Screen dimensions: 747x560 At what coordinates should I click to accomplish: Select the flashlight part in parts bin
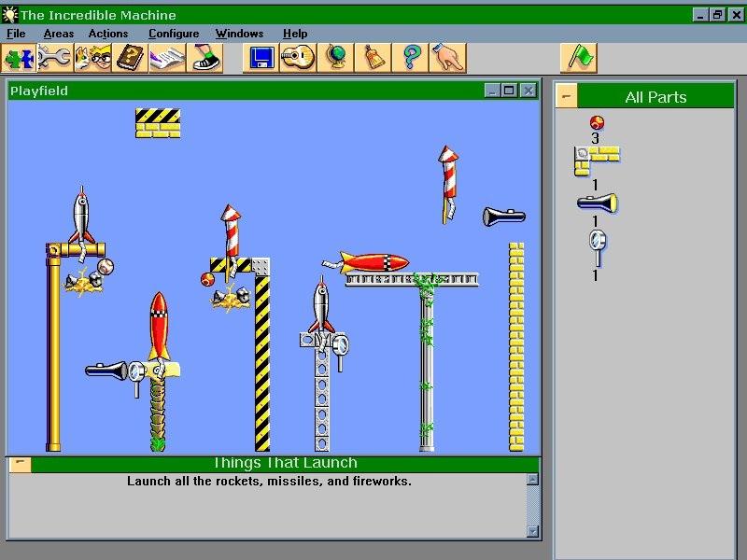click(x=597, y=203)
